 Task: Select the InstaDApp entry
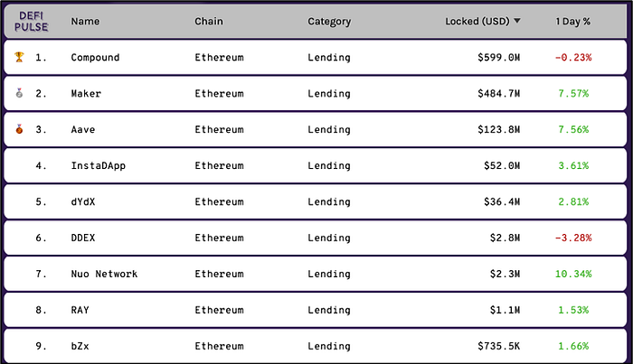tap(98, 165)
